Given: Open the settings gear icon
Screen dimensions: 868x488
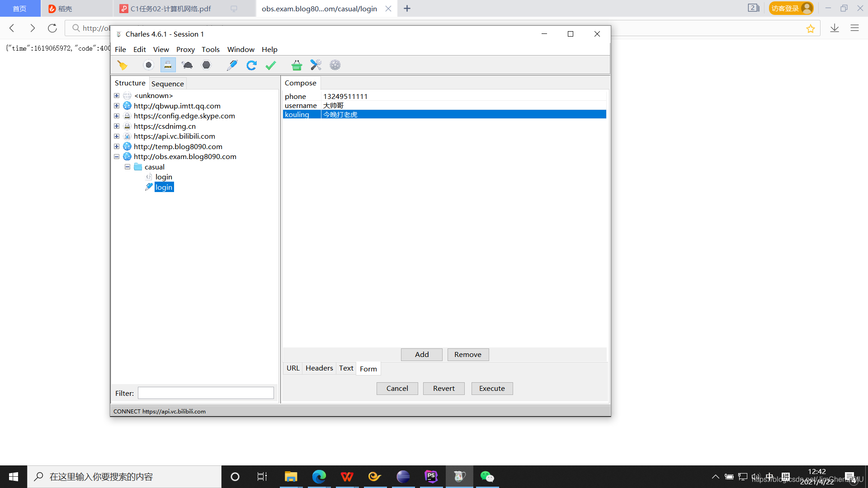Looking at the screenshot, I should click(335, 65).
